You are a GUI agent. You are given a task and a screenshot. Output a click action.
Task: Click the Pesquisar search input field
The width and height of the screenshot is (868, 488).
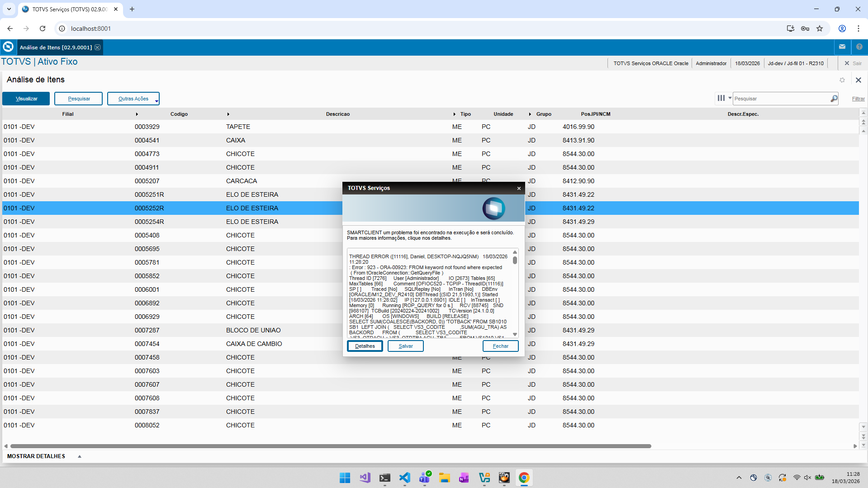coord(781,99)
